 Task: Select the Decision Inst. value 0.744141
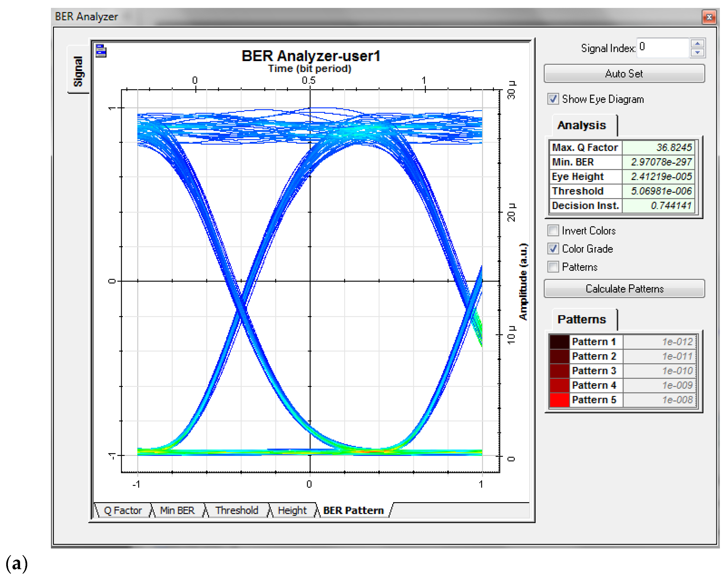coord(658,206)
